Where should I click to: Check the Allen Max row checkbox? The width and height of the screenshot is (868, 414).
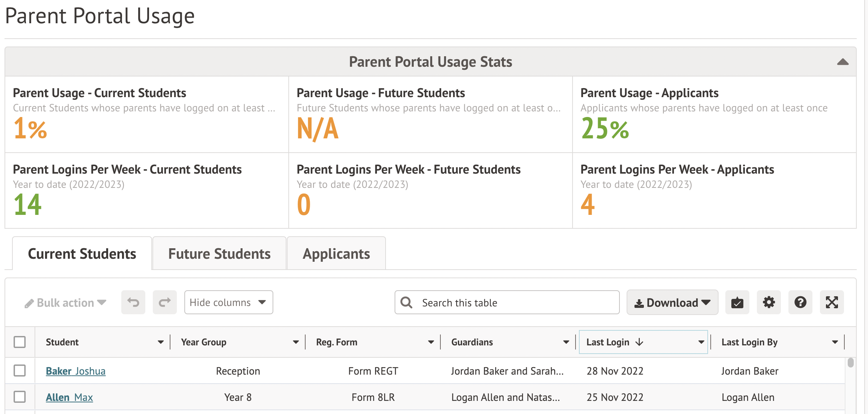[20, 397]
